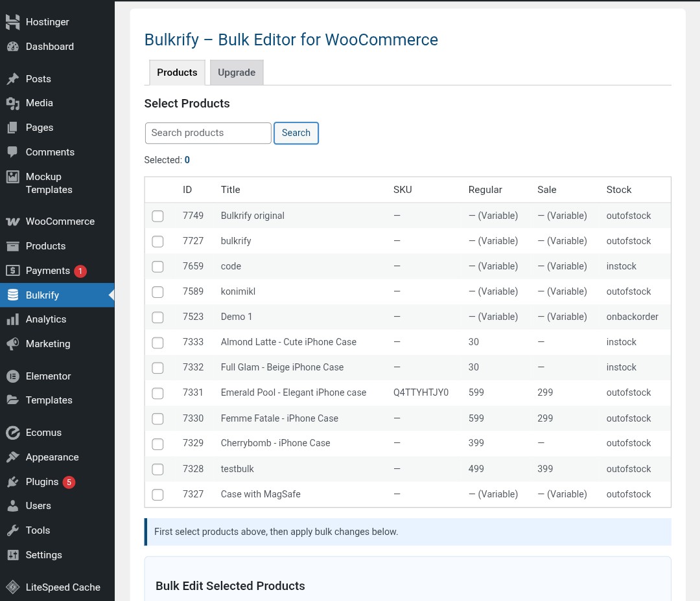Select the Almond Latte iPhone Case checkbox
The image size is (700, 601).
[x=157, y=342]
